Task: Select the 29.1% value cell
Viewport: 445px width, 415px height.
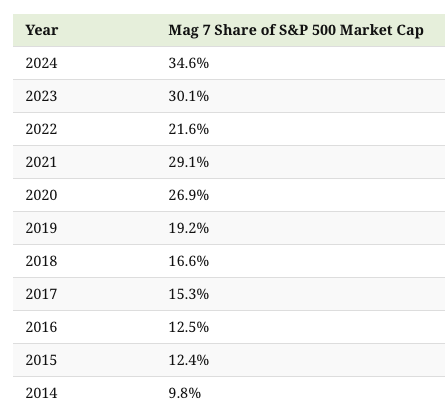Action: [189, 162]
